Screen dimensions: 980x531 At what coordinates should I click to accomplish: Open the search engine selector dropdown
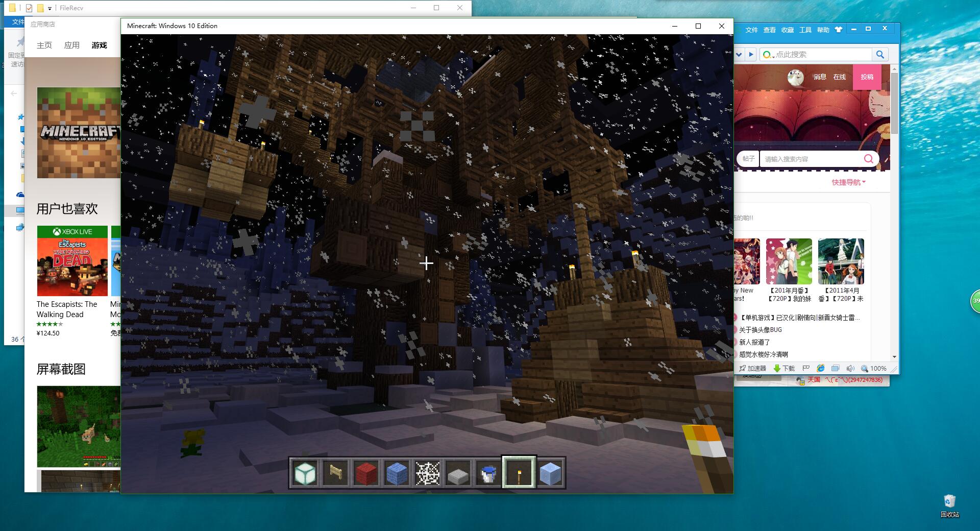(x=768, y=55)
